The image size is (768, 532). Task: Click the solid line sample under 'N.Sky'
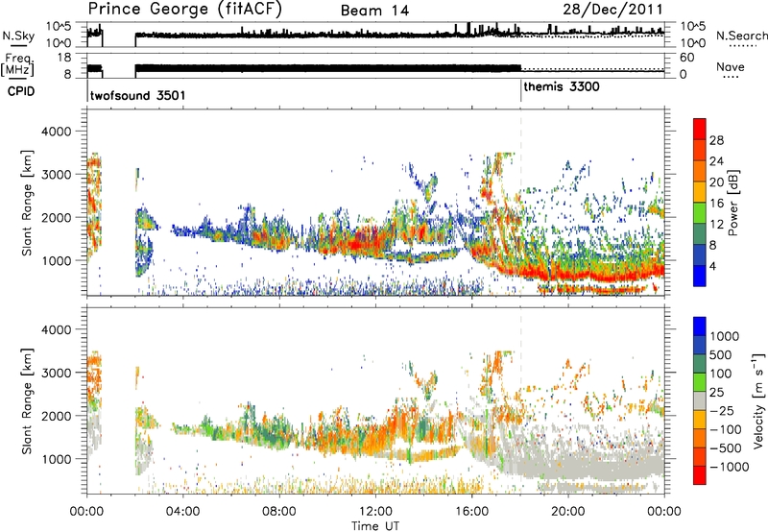click(18, 45)
